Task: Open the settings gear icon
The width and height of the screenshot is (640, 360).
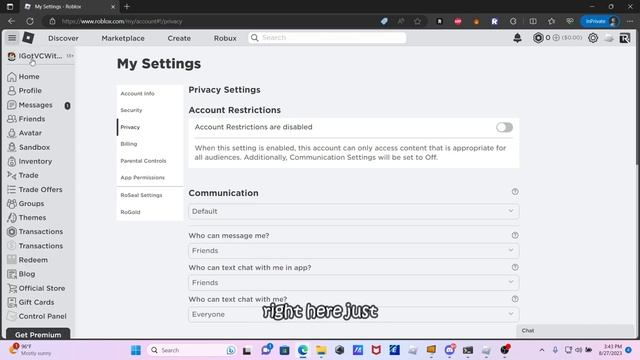Action: [593, 38]
